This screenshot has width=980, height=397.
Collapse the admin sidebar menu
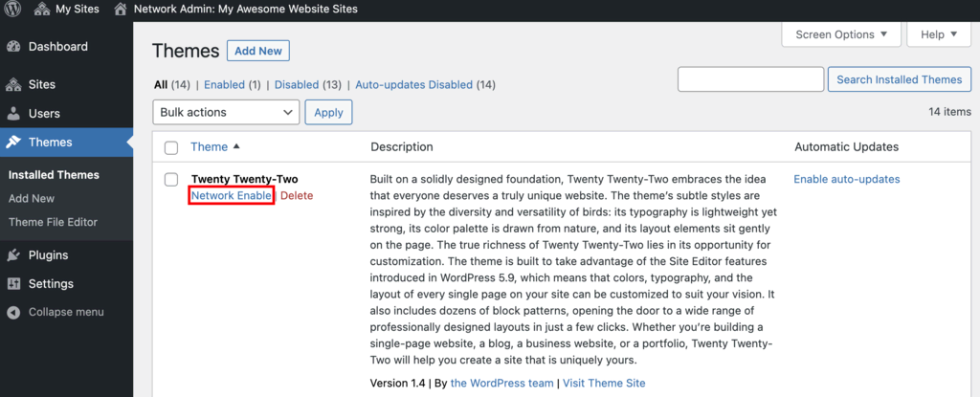click(57, 313)
